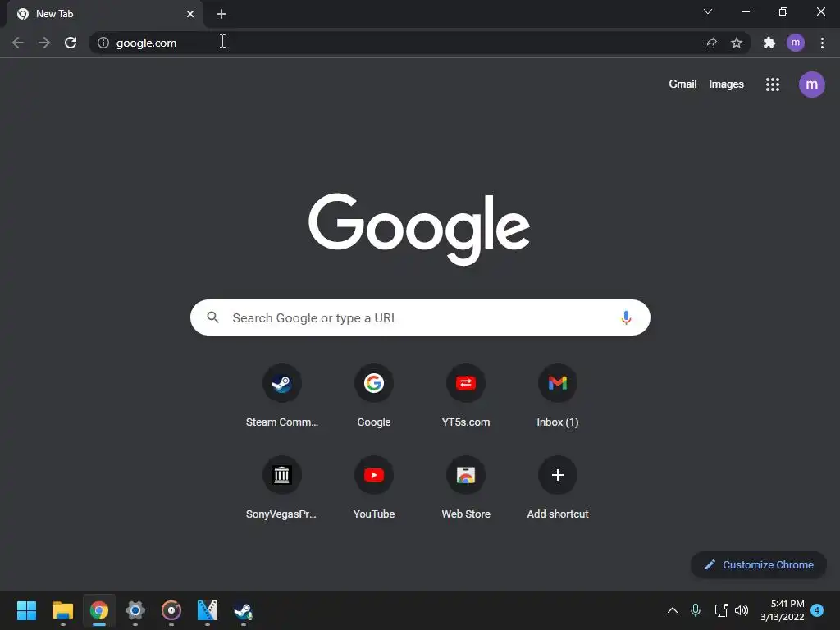This screenshot has width=840, height=630.
Task: Close the New Tab tab
Action: click(x=190, y=14)
